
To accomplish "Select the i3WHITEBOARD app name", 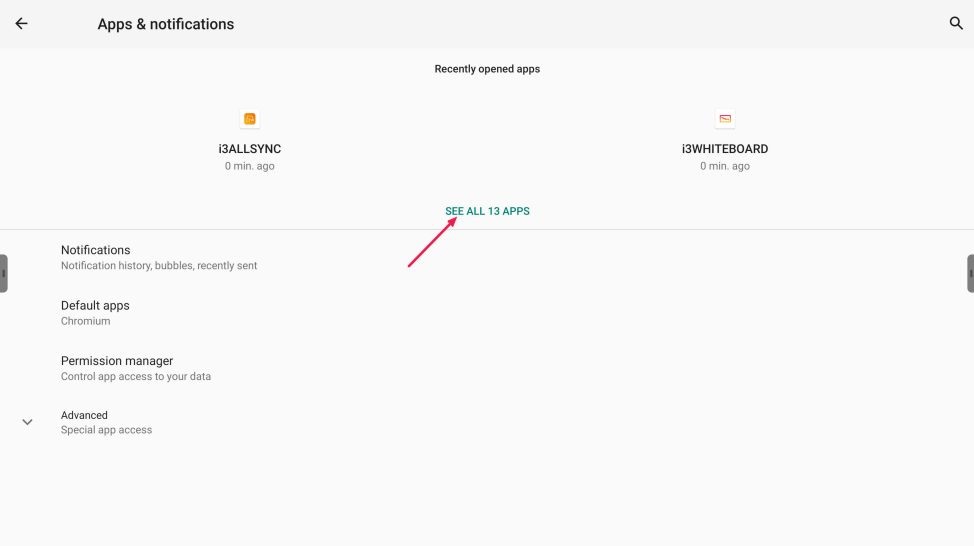I will click(725, 149).
